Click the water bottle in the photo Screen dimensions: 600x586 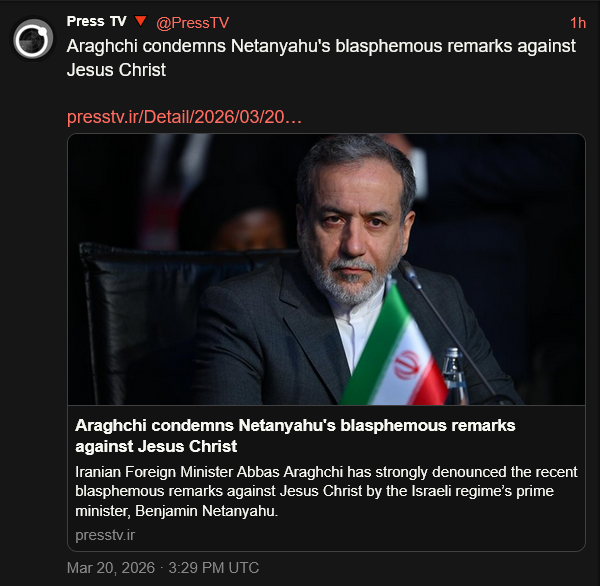(454, 376)
